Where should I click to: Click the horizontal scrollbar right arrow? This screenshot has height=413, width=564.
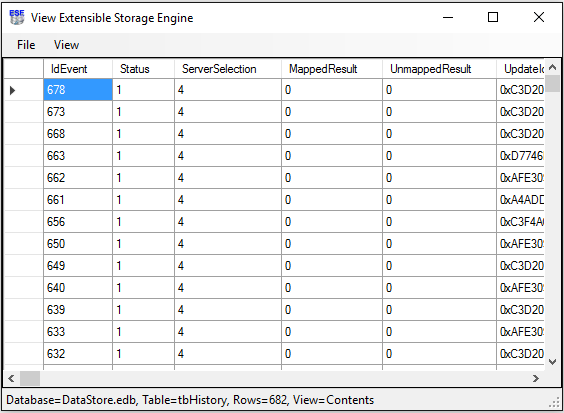536,378
